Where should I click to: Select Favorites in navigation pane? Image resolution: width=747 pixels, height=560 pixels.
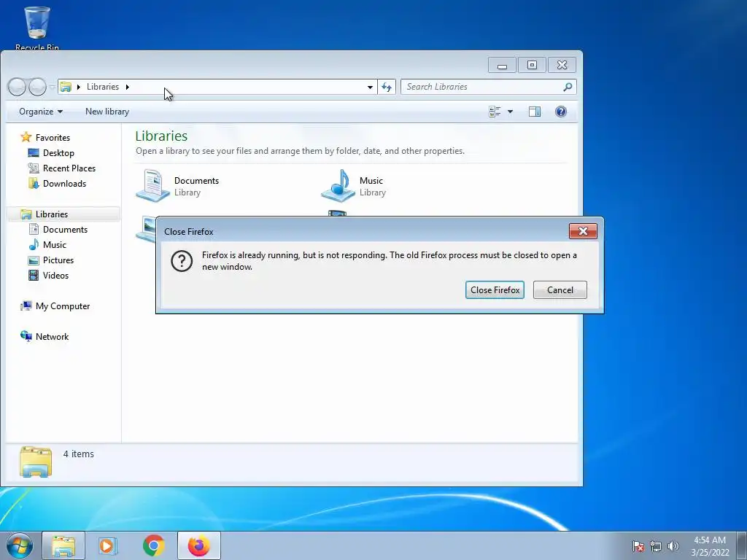[45, 138]
